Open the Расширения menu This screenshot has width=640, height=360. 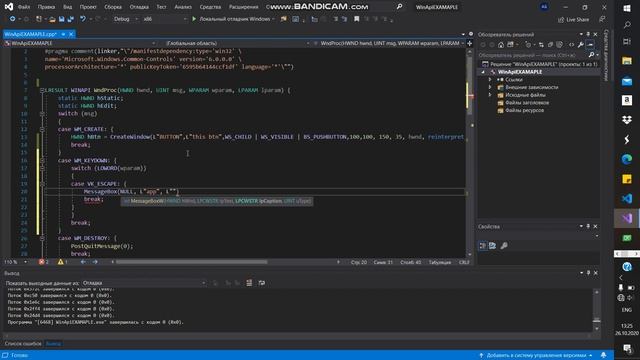tap(243, 7)
